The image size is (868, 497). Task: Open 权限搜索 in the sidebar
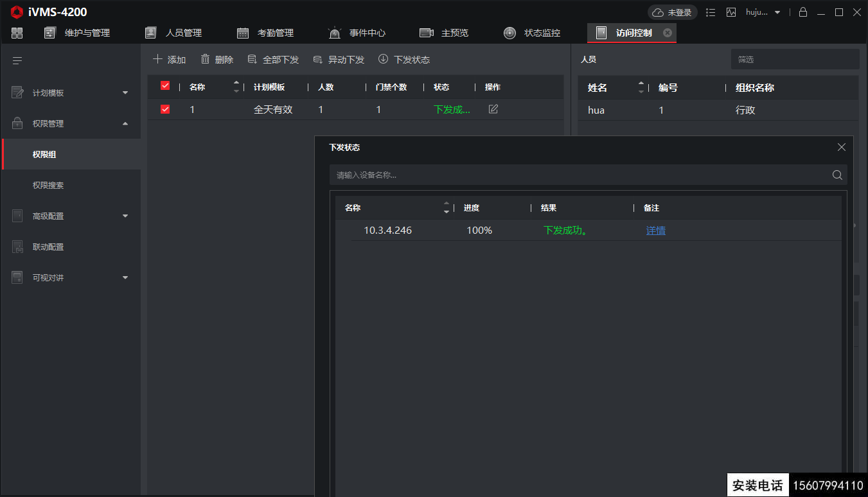tap(71, 185)
